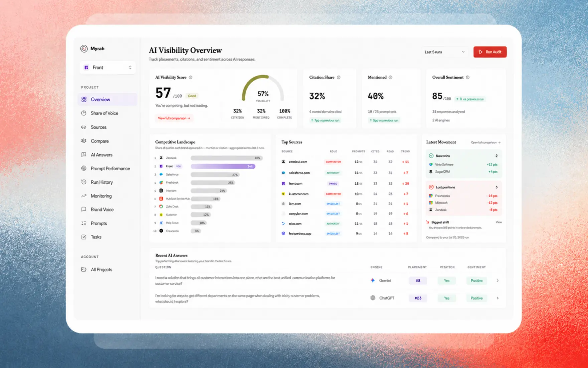Click the Front 34% purple bar
The height and width of the screenshot is (368, 588).
pos(223,166)
